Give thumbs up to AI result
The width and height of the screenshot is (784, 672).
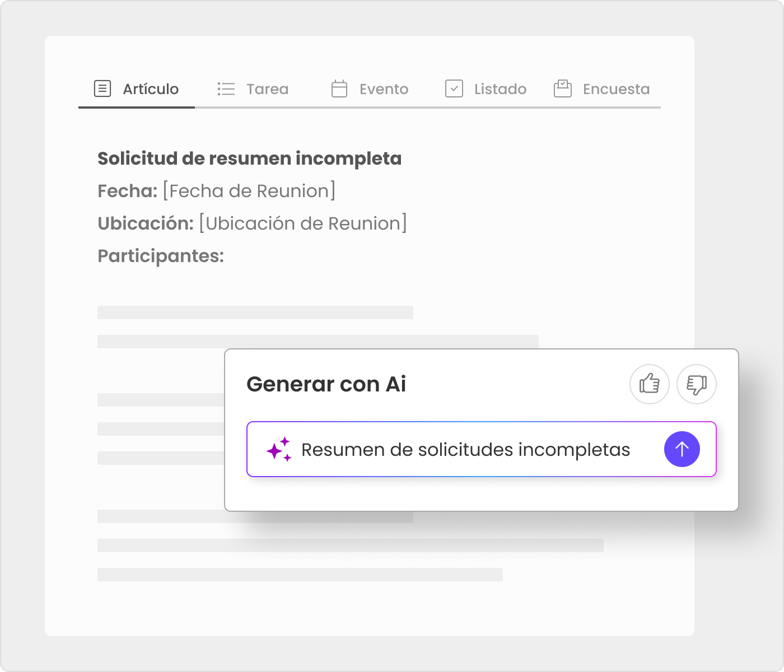(x=650, y=384)
